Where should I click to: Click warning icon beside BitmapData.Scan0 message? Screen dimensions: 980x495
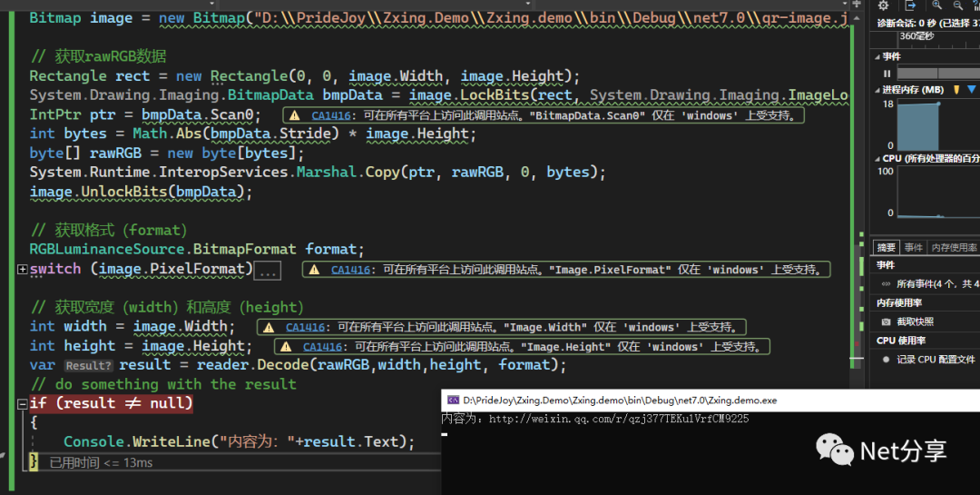click(294, 115)
